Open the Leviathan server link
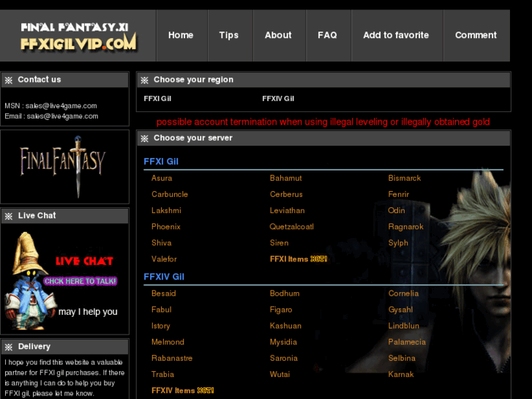This screenshot has height=399, width=532. tap(288, 211)
